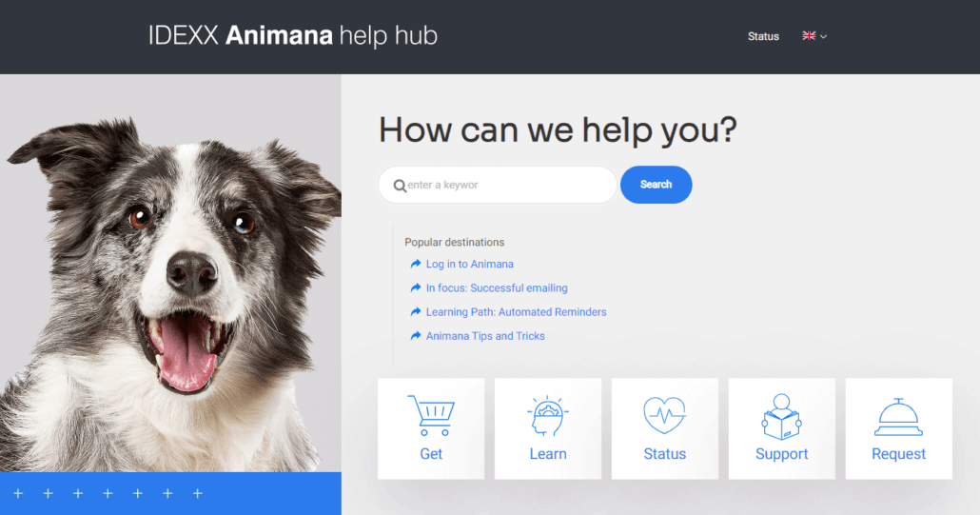The image size is (980, 515).
Task: Click arrow icon next to Animana Tips and Tricks
Action: [x=416, y=336]
